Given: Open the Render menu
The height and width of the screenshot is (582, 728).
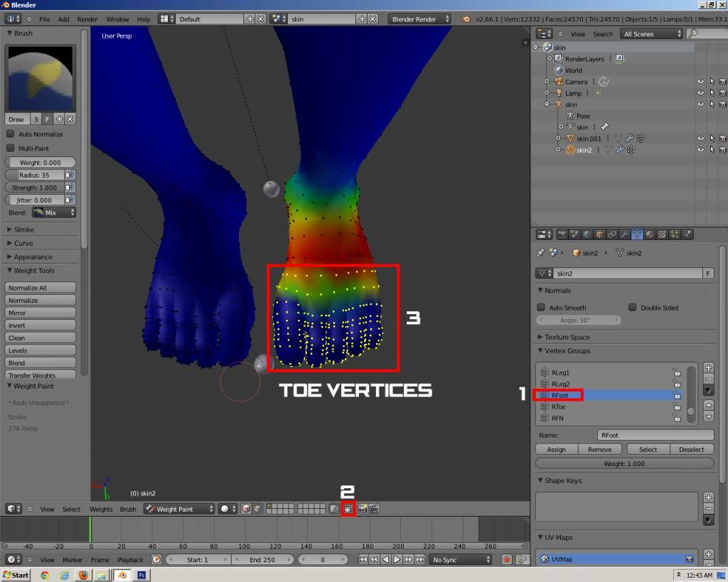Looking at the screenshot, I should tap(87, 19).
